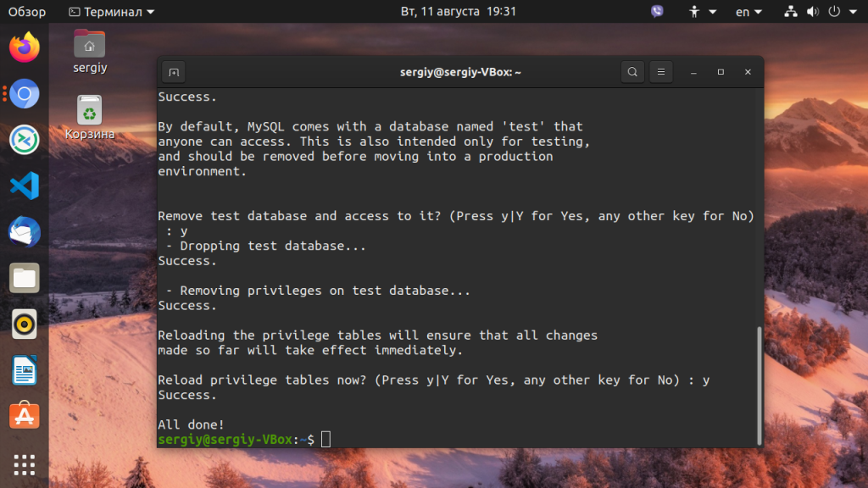
Task: Show the applications grid
Action: click(x=25, y=465)
